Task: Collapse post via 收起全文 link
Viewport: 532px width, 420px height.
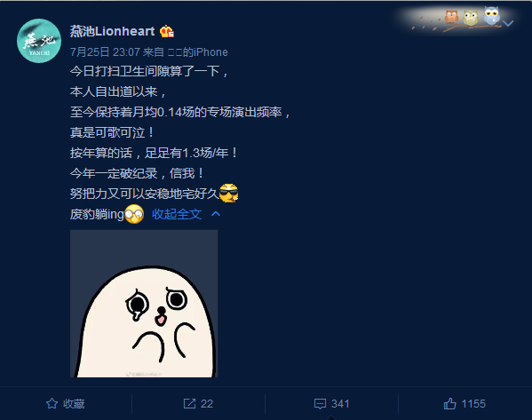Action: click(x=177, y=214)
